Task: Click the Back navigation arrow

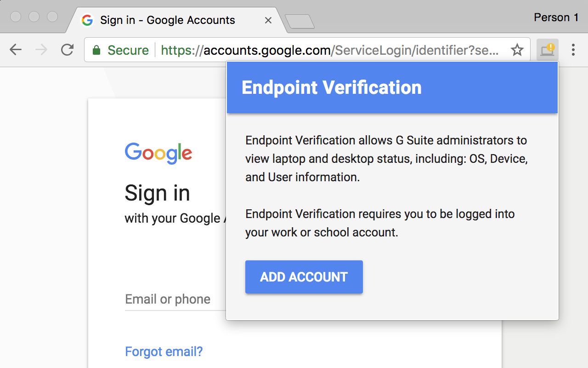Action: pos(16,50)
